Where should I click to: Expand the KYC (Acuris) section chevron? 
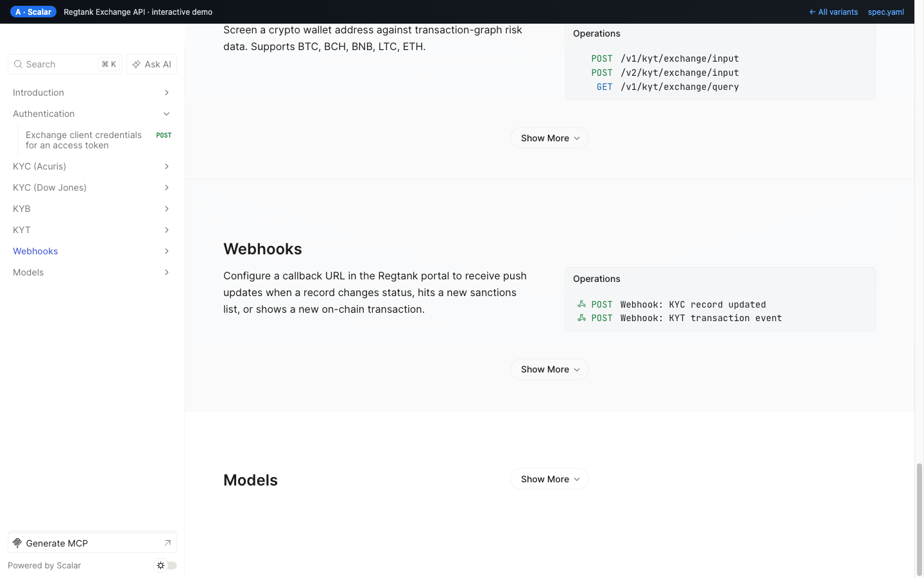166,166
